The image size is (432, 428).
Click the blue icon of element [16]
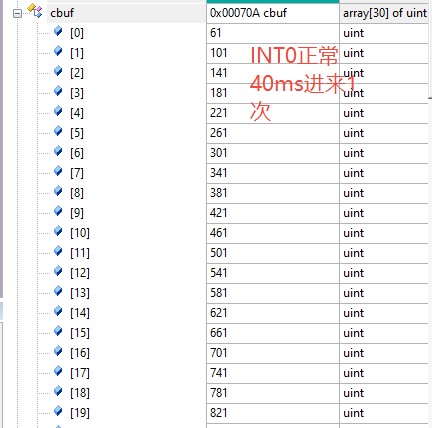point(58,351)
